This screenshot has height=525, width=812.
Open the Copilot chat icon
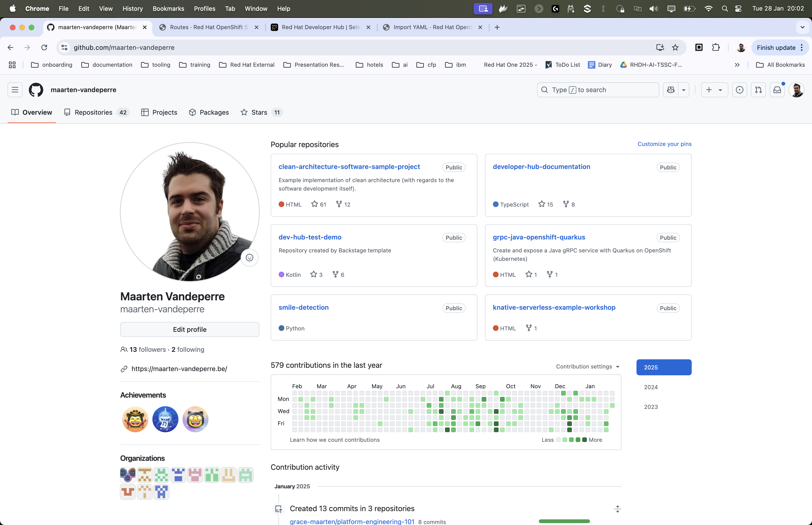671,90
